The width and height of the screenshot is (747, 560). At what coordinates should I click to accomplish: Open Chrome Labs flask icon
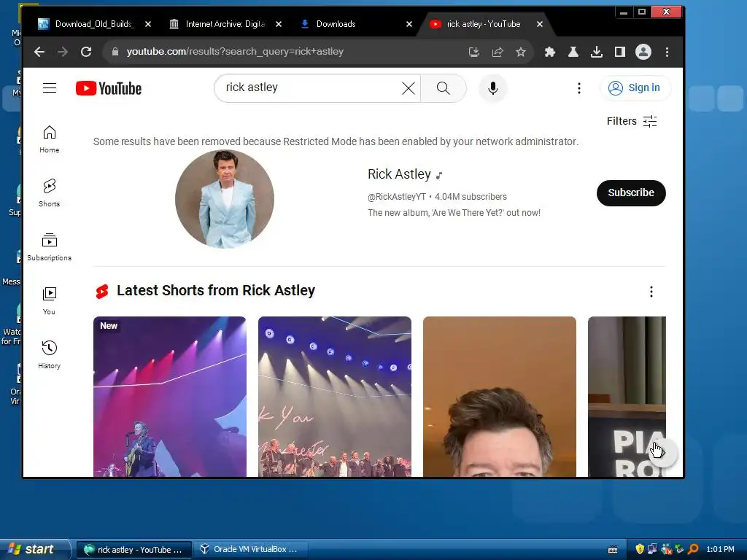click(573, 52)
